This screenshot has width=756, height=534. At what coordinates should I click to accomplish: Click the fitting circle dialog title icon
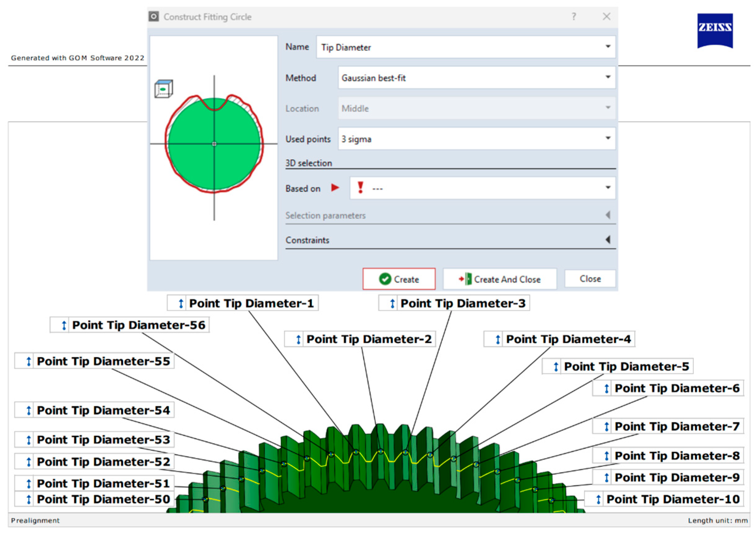point(154,16)
